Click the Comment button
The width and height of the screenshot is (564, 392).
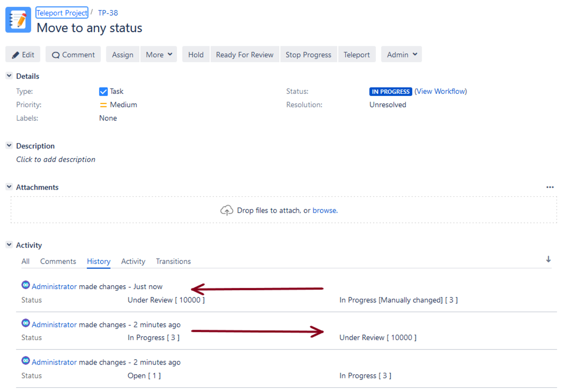(73, 55)
